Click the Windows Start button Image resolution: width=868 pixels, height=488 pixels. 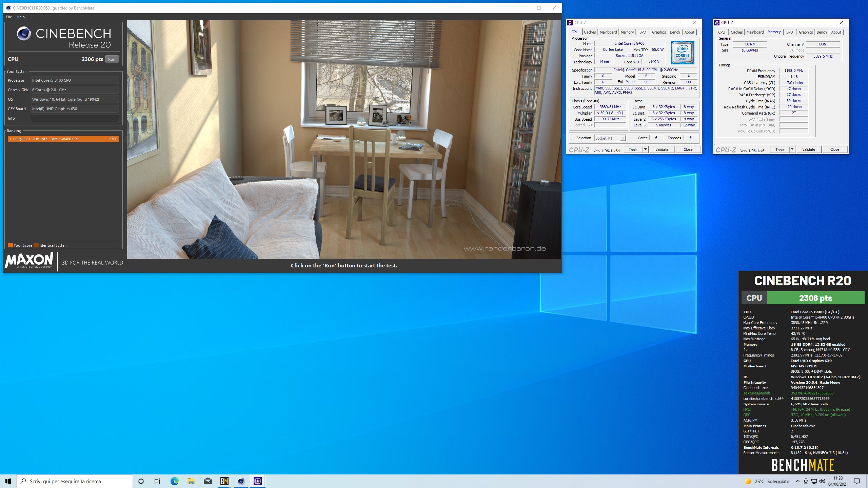click(x=8, y=481)
